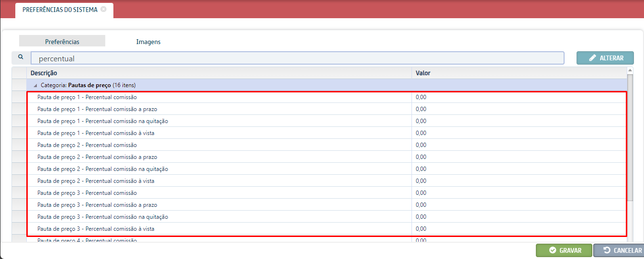Image resolution: width=644 pixels, height=259 pixels.
Task: Click value cell of Pauta de preço 2 à vista
Action: [421, 181]
